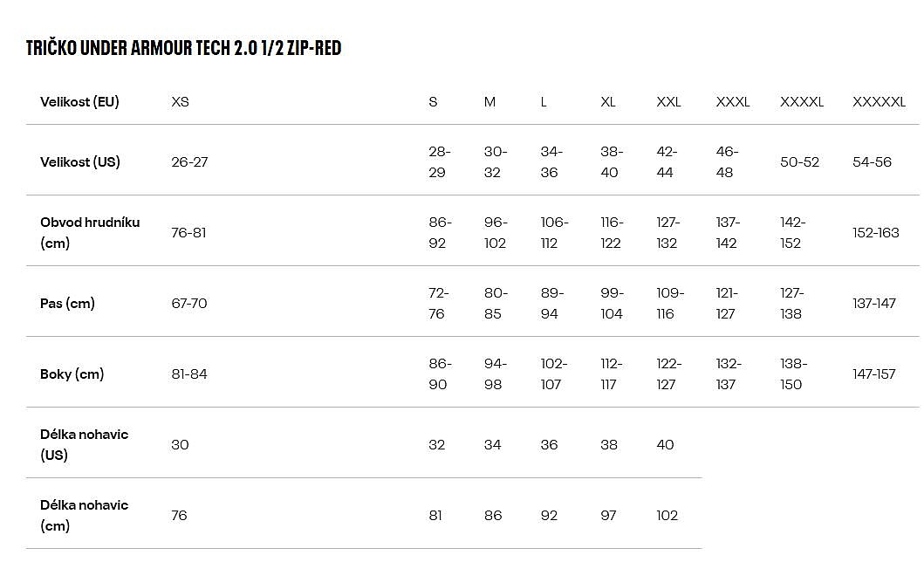This screenshot has height=562, width=924.
Task: Select the XS column header
Action: coord(180,102)
